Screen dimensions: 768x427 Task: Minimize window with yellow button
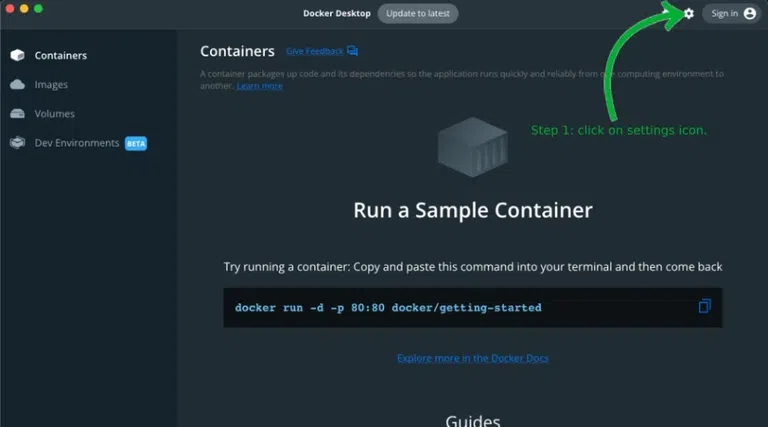(x=24, y=9)
